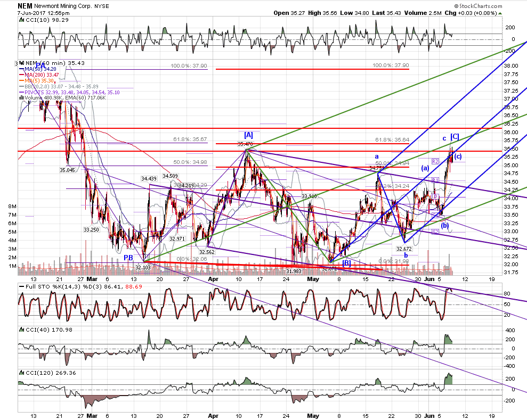Click the S2 pivot level box
The height and width of the screenshot is (420, 527).
pos(435,232)
